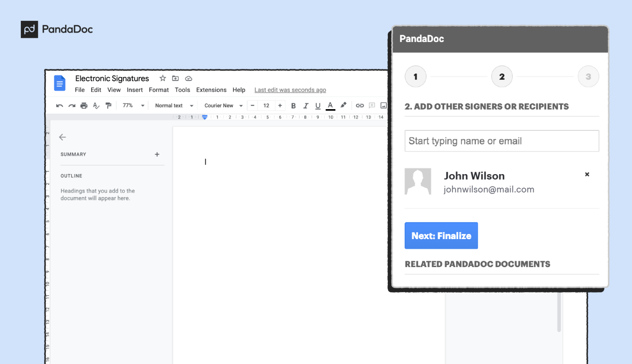
Task: Open the Tools menu
Action: (182, 90)
